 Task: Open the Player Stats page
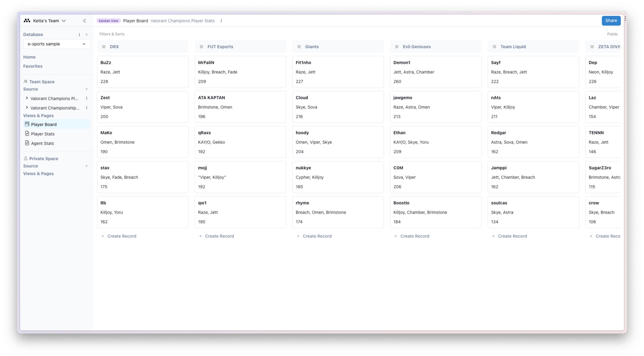pyautogui.click(x=43, y=134)
